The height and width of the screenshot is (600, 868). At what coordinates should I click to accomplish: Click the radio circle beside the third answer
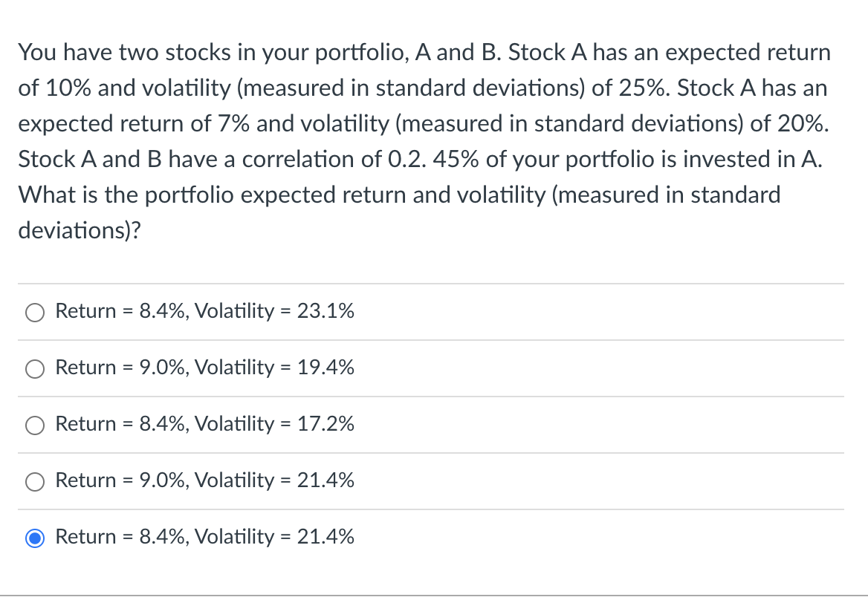(x=34, y=425)
